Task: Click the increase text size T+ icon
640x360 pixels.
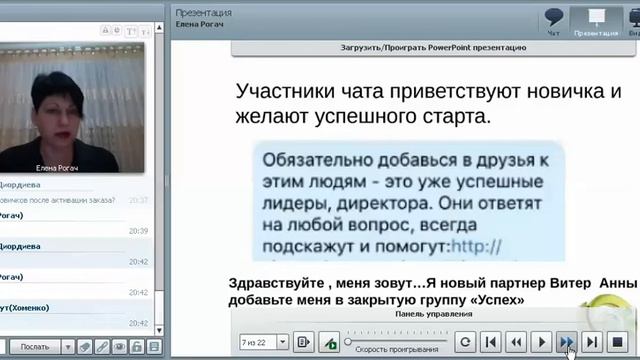Action: [x=131, y=31]
